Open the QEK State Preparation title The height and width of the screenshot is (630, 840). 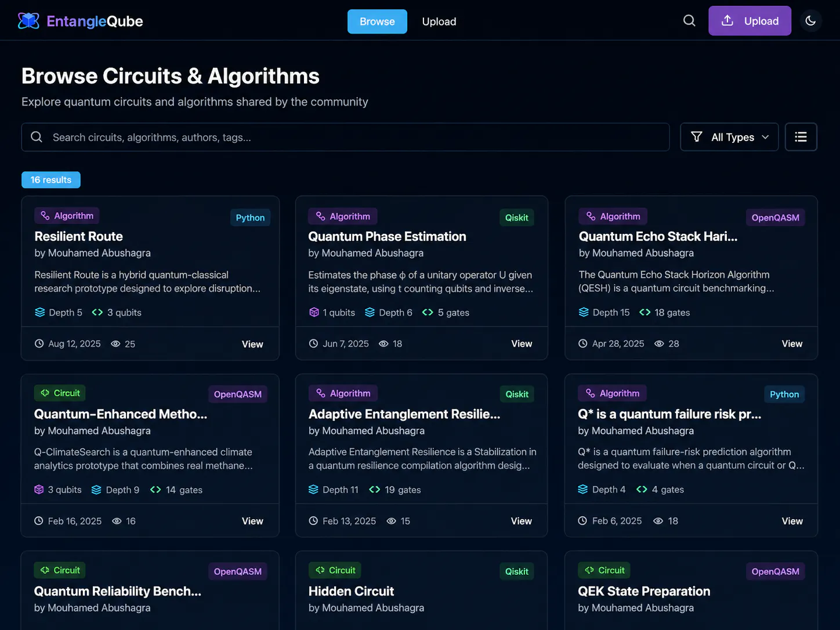(x=644, y=591)
